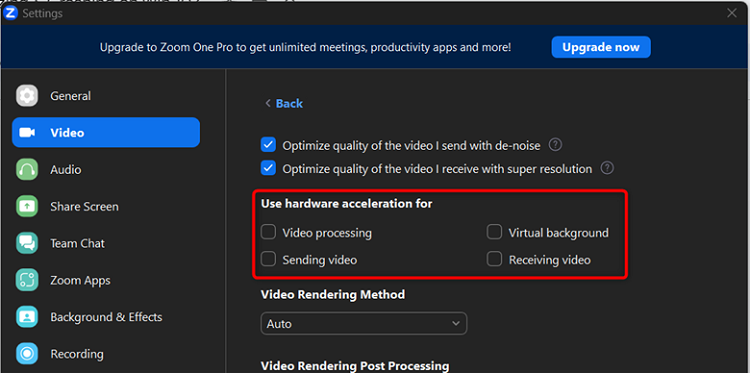Enable hardware acceleration for Sending video
Screen dimensions: 750x373
click(268, 259)
